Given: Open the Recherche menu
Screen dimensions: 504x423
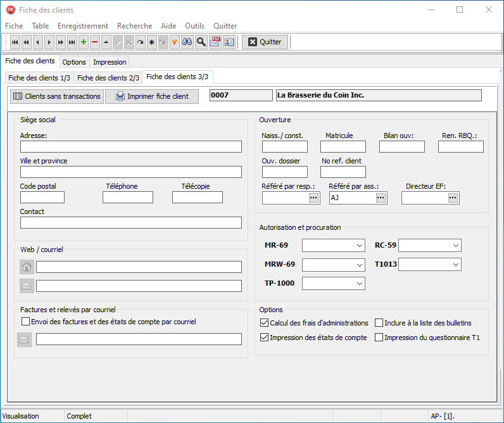Looking at the screenshot, I should tap(135, 26).
